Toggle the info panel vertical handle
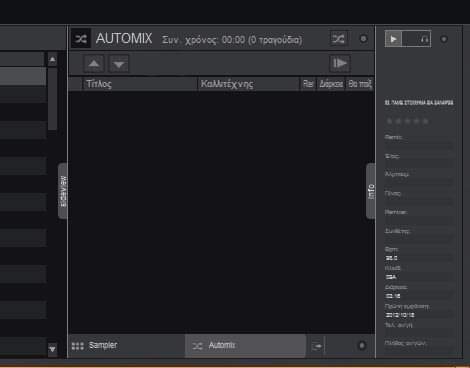Viewport: 470px width, 368px height. pos(371,191)
